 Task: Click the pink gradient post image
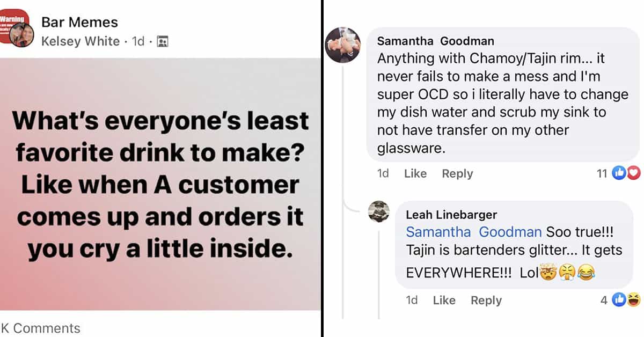(x=161, y=184)
